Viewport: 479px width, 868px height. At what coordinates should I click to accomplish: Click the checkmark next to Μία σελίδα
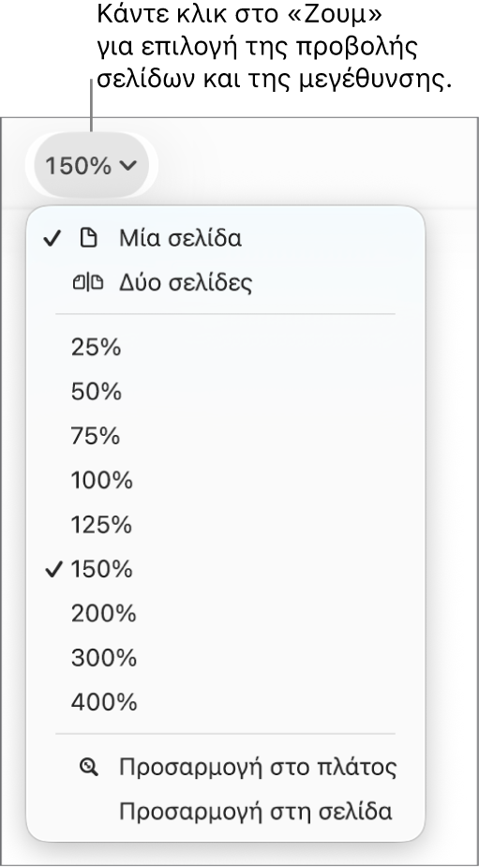tap(52, 239)
